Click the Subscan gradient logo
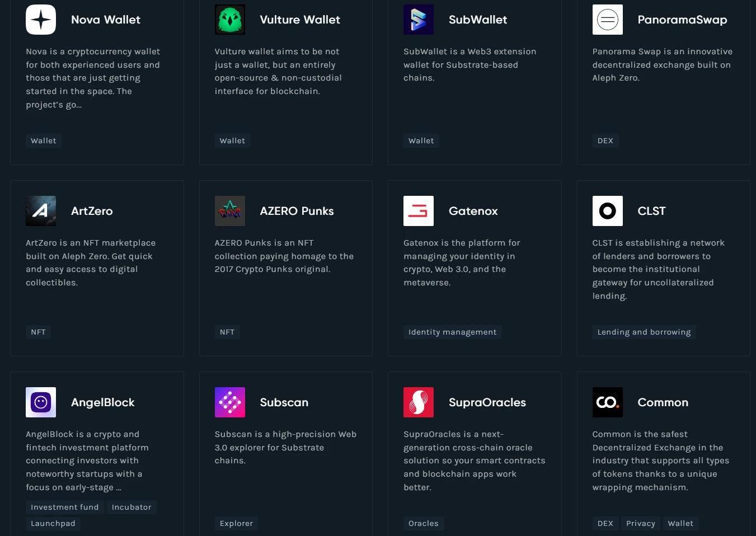Image resolution: width=756 pixels, height=536 pixels. point(230,402)
